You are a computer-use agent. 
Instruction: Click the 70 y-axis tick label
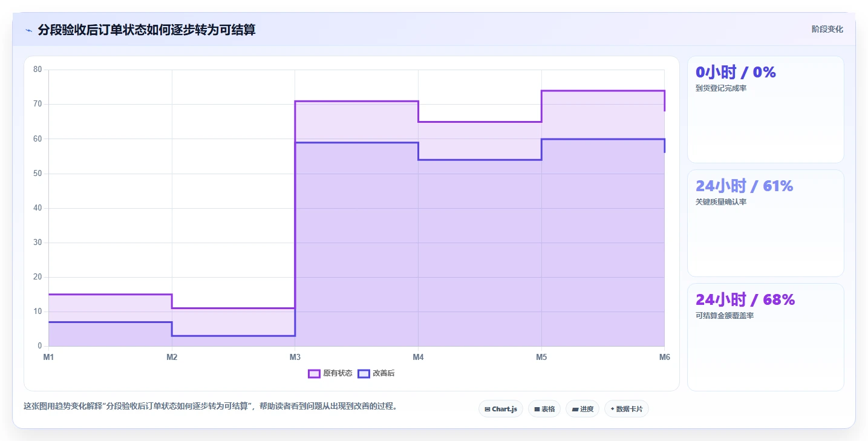click(x=38, y=104)
